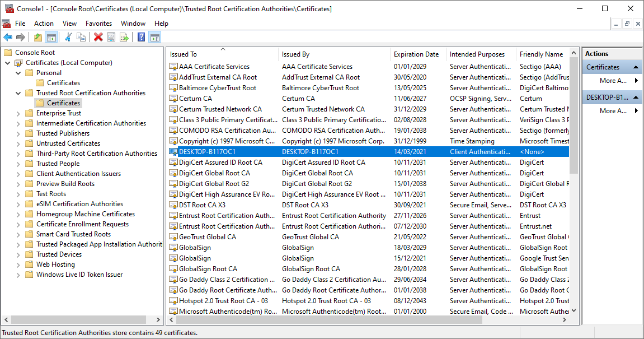Click the GlobalSign Root CA certificate icon

pos(173,269)
